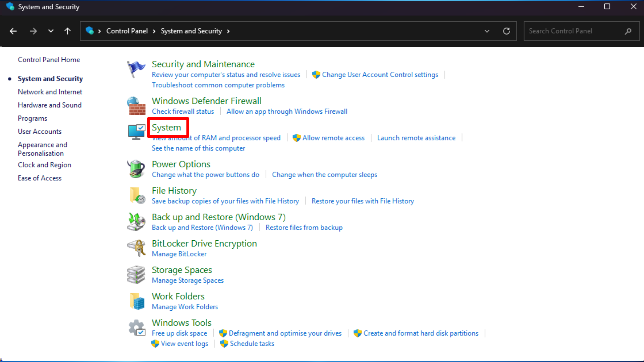Select Clock and Region in sidebar

pos(45,165)
